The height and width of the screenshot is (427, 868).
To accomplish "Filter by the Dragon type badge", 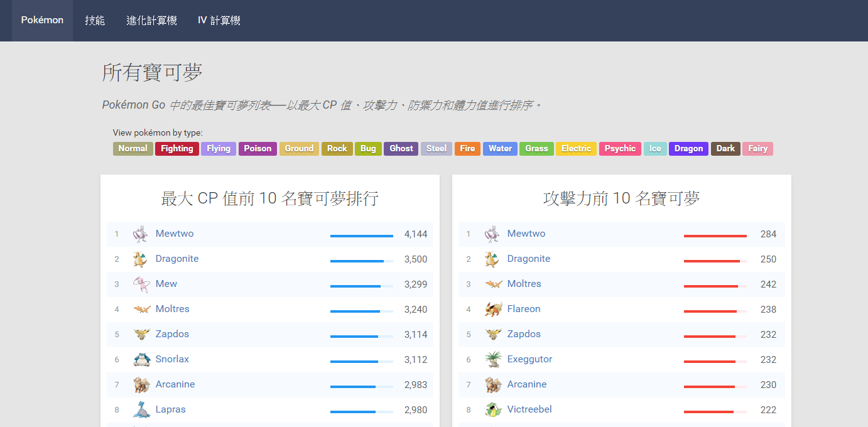I will 688,149.
